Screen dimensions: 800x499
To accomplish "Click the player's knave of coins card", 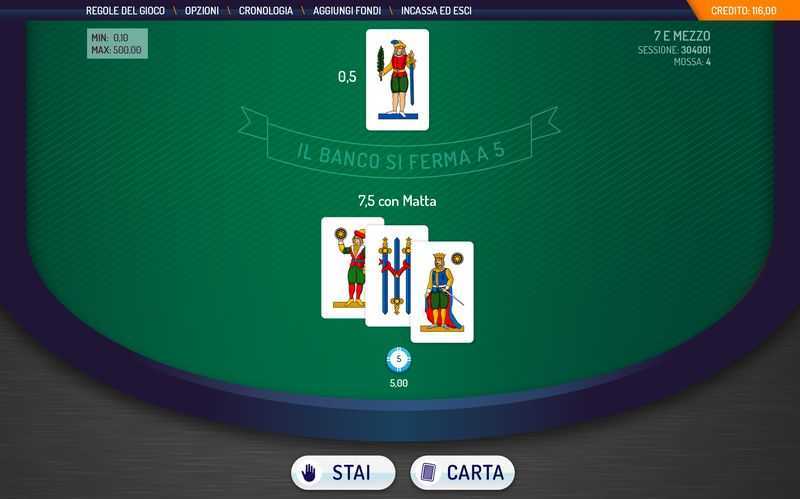I will tap(343, 268).
